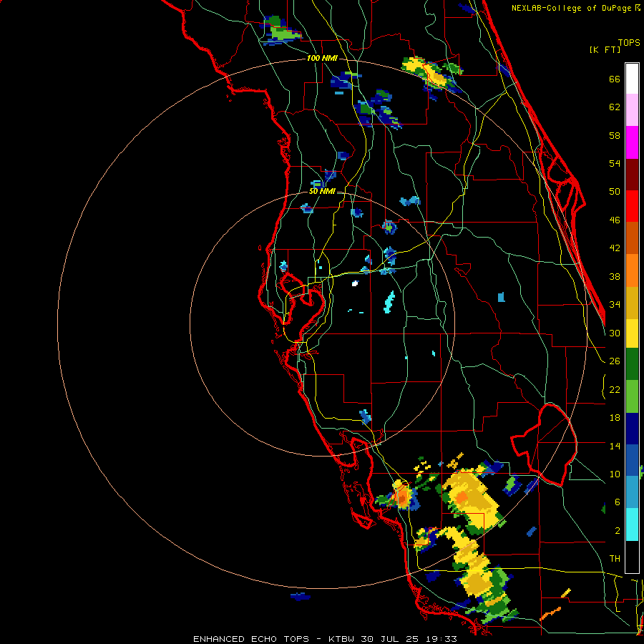Click the 58 legend value

[615, 135]
